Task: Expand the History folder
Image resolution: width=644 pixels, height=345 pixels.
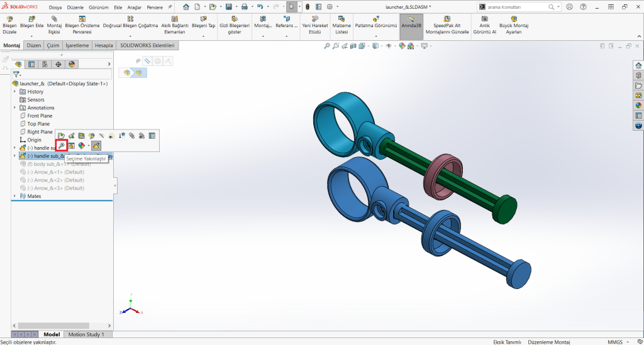Action: click(14, 92)
